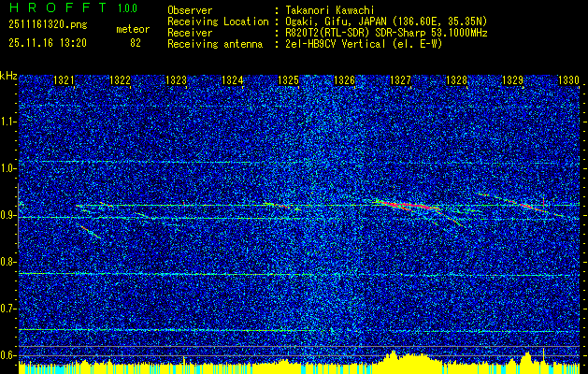Click the date stamp 25.11.16 13:20
The width and height of the screenshot is (588, 374).
click(48, 43)
